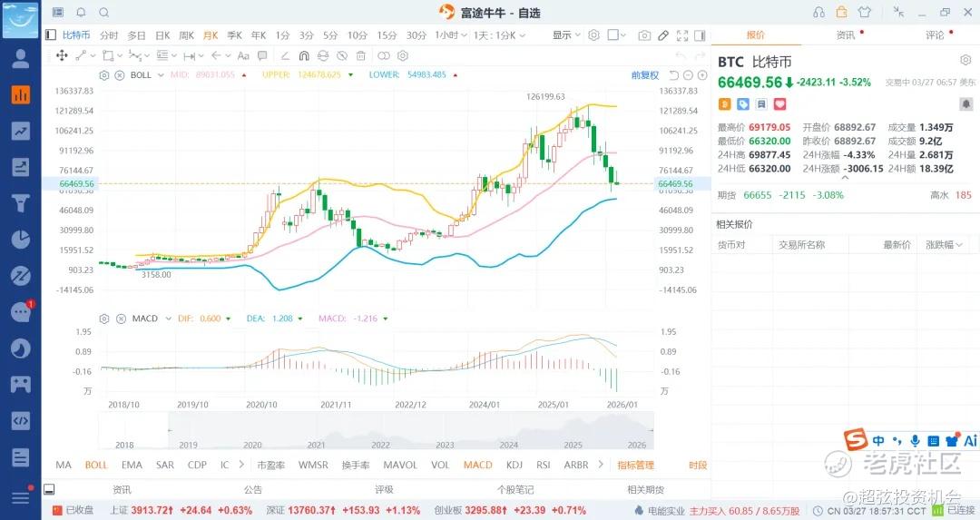Open the customer service headset icon

click(819, 13)
